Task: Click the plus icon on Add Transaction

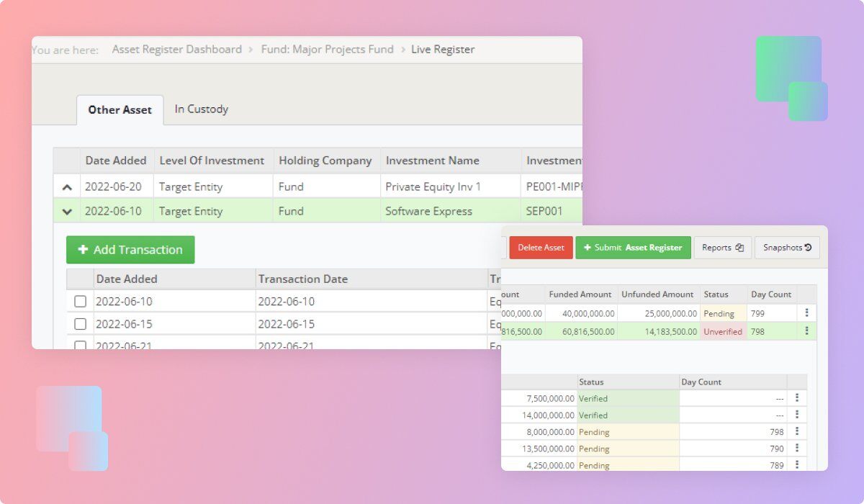Action: tap(85, 250)
